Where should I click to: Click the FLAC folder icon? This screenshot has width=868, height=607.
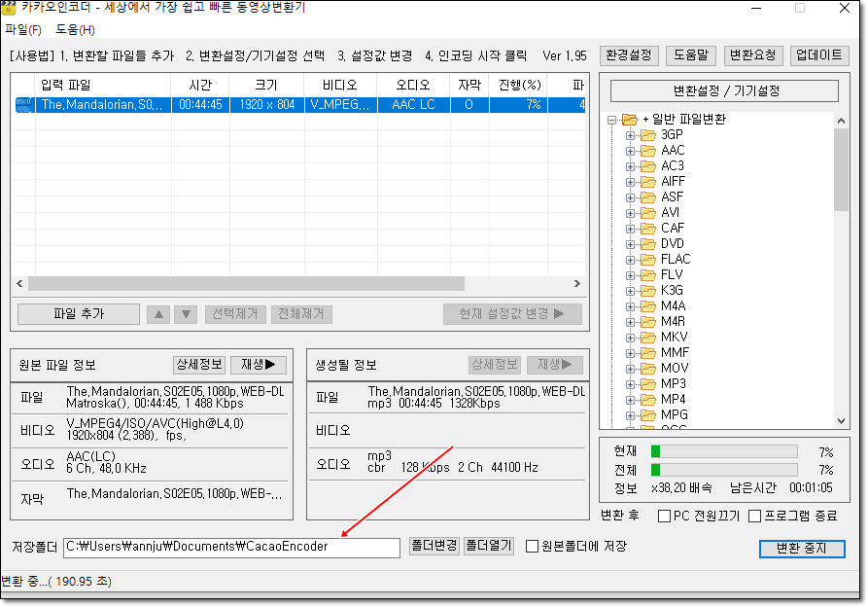pyautogui.click(x=647, y=259)
